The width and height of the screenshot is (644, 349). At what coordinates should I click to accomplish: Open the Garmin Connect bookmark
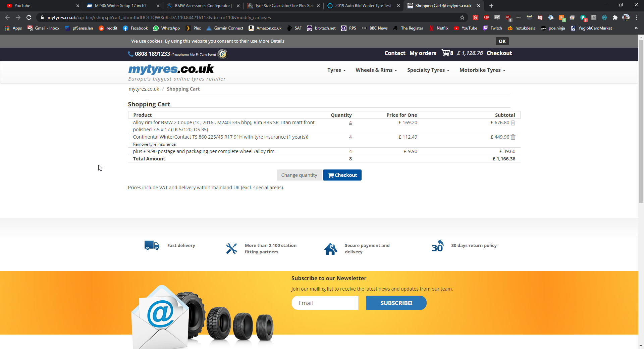(225, 28)
